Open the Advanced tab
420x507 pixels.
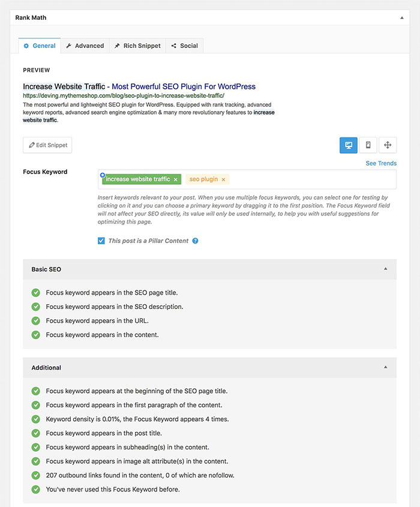[85, 46]
